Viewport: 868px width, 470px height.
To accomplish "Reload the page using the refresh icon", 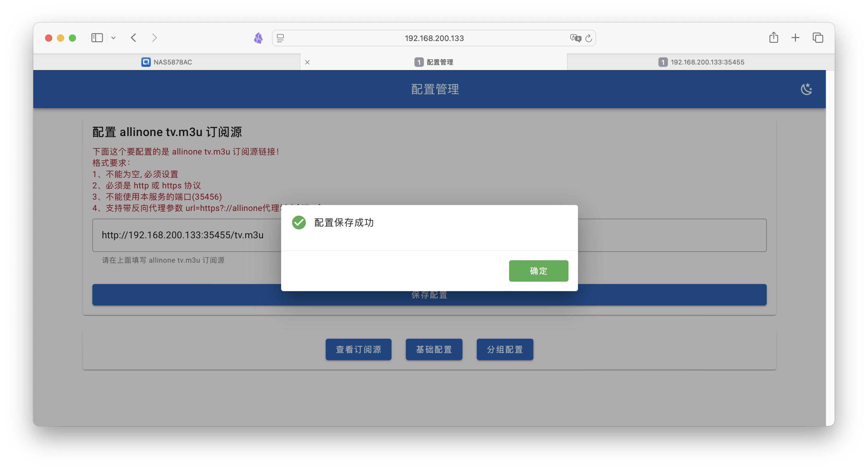I will pyautogui.click(x=588, y=38).
